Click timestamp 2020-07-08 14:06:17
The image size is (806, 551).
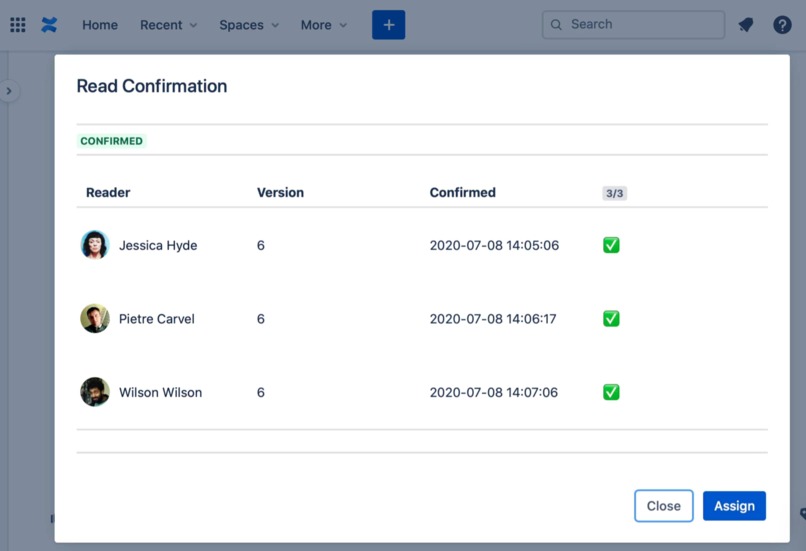point(493,319)
